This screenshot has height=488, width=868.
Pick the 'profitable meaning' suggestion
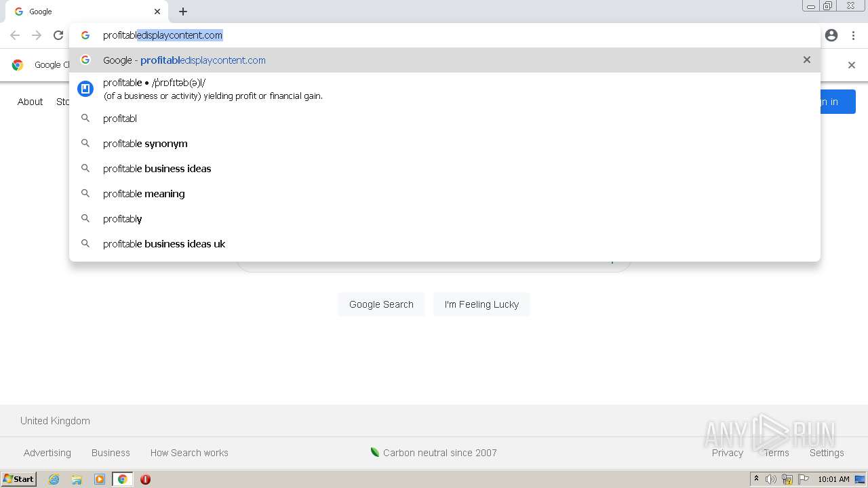(445, 193)
